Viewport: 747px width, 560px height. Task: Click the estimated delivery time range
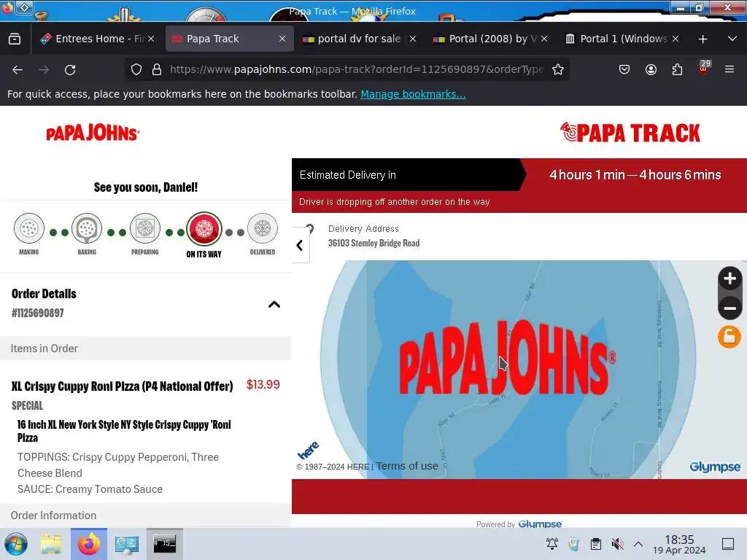click(x=635, y=175)
